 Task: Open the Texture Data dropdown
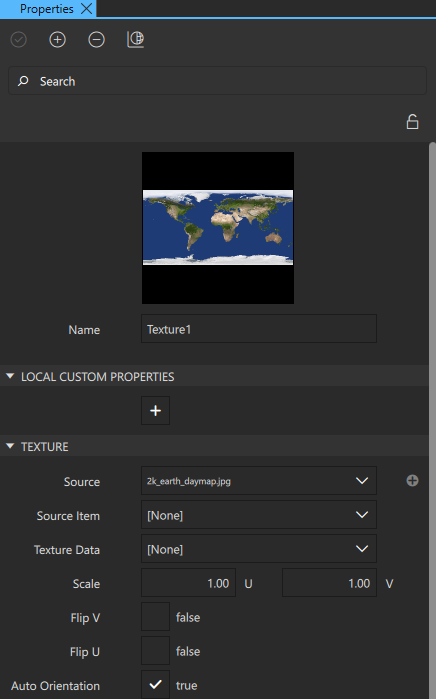(259, 549)
